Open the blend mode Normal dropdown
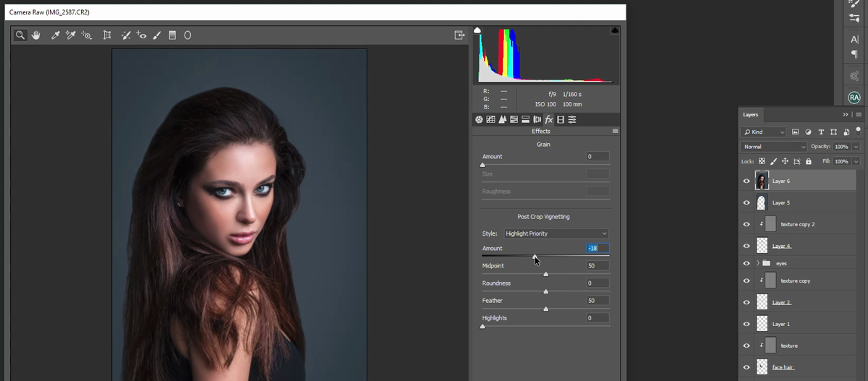 click(x=774, y=147)
